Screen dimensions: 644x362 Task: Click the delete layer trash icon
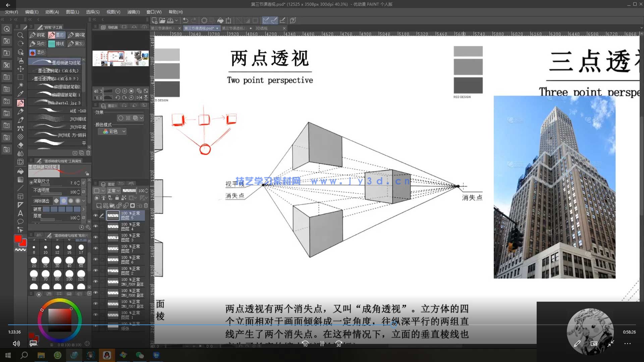(146, 205)
